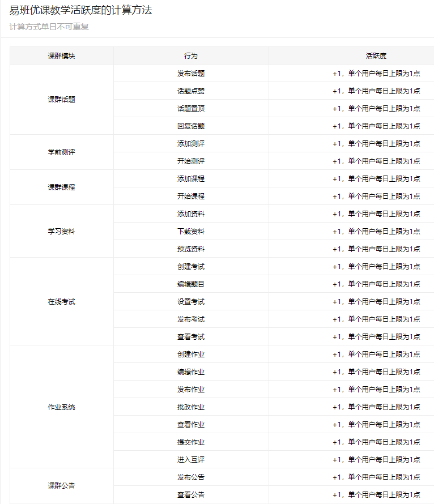Screen dimensions: 434x504
Task: Click the 下载资料 behavior cell
Action: coord(191,232)
